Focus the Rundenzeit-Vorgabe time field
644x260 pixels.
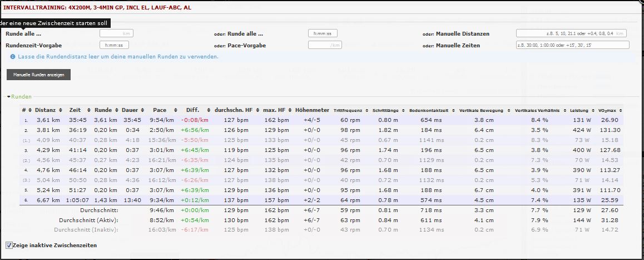point(114,45)
